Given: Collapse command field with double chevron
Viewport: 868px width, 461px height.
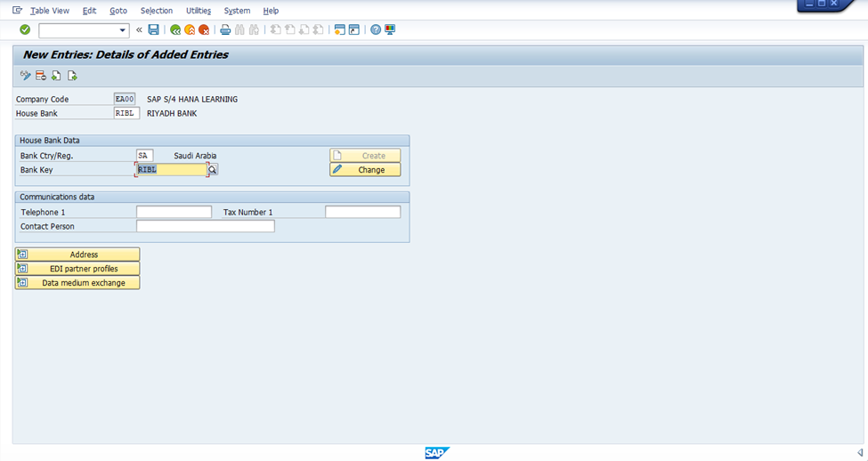Looking at the screenshot, I should [x=139, y=30].
